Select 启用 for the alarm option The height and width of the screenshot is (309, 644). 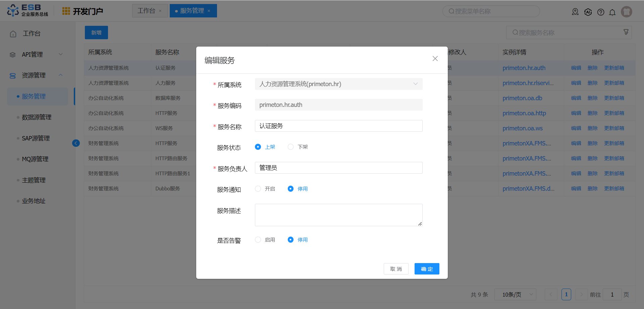[x=258, y=240]
